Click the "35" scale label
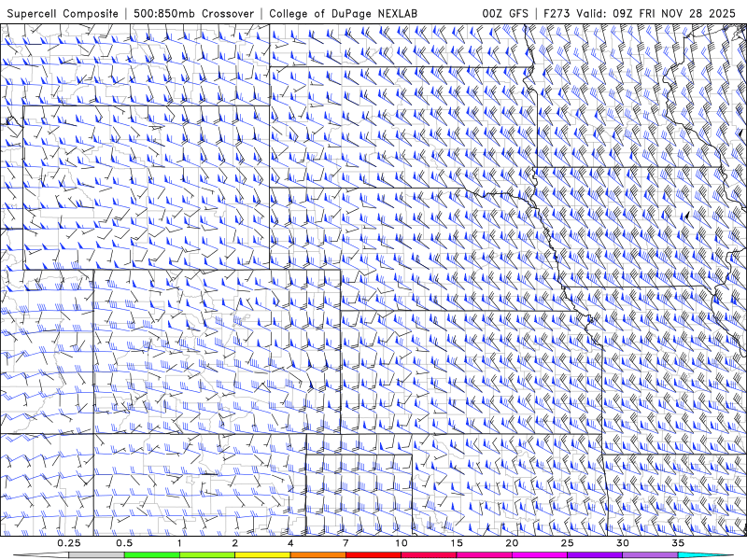 (678, 543)
